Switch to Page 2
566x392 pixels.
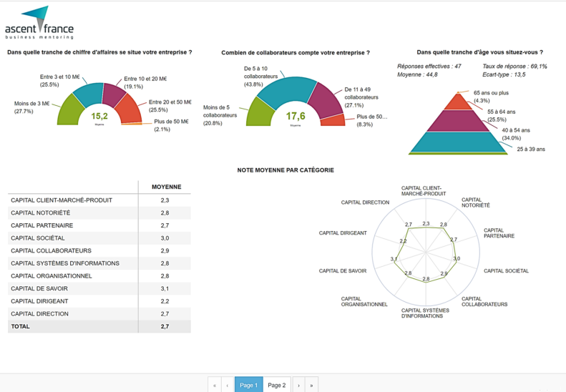click(276, 385)
